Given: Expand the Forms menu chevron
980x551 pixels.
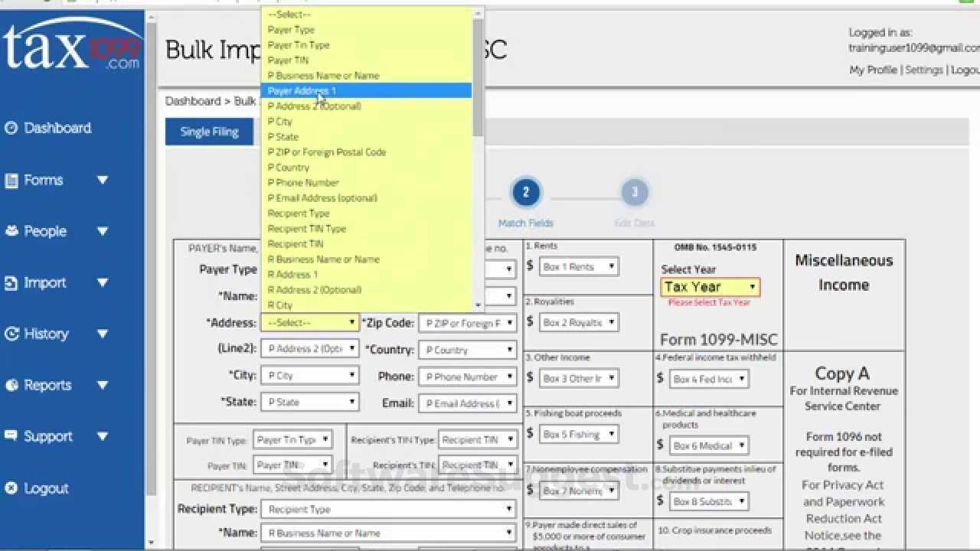Looking at the screenshot, I should [103, 180].
